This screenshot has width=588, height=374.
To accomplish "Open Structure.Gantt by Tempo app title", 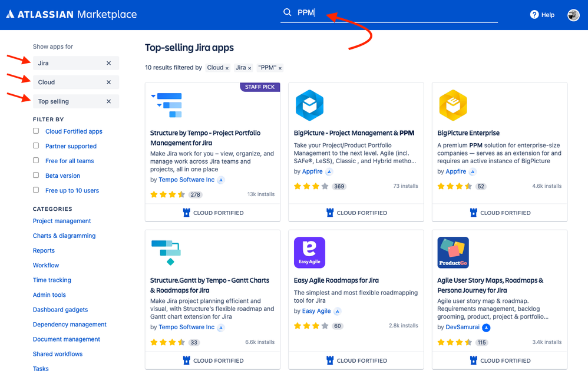I will point(210,285).
